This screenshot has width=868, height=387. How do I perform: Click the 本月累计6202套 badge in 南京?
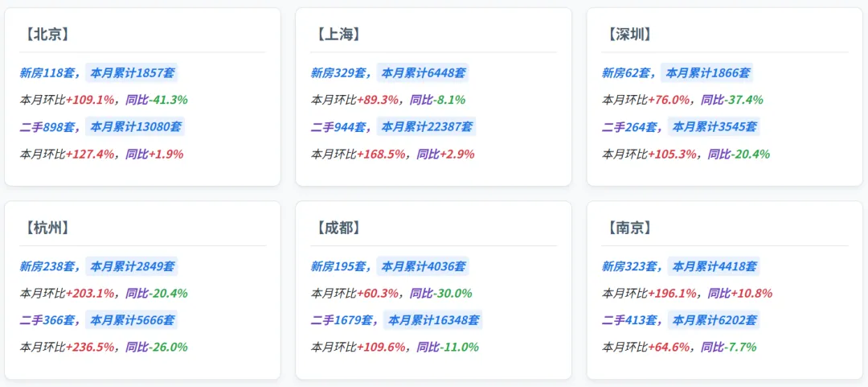click(714, 320)
